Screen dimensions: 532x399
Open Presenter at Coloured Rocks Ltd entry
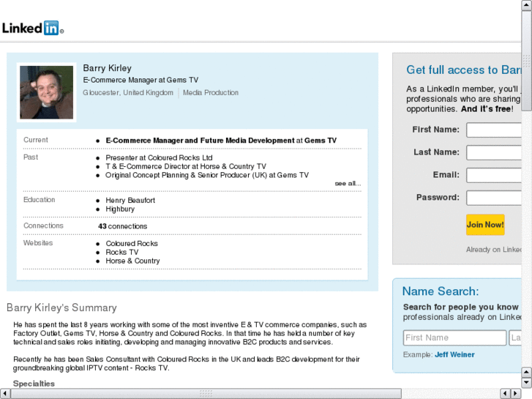coord(159,158)
